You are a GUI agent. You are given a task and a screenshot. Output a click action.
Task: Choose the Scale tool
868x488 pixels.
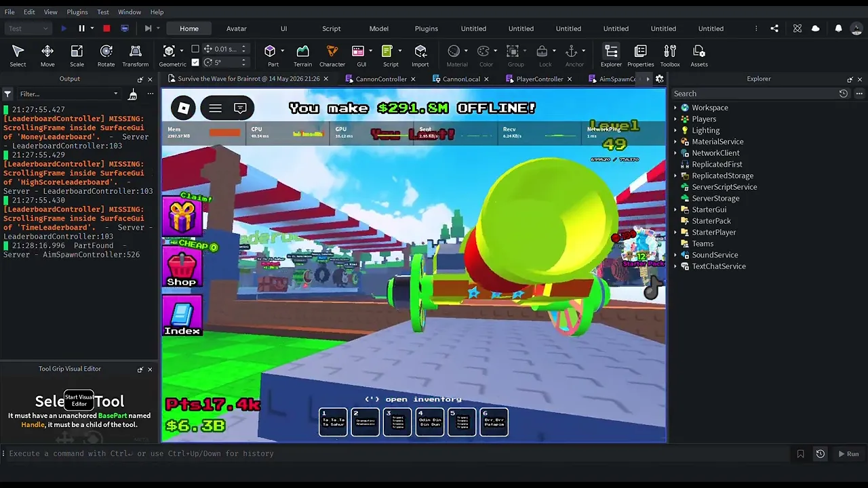[x=77, y=56]
